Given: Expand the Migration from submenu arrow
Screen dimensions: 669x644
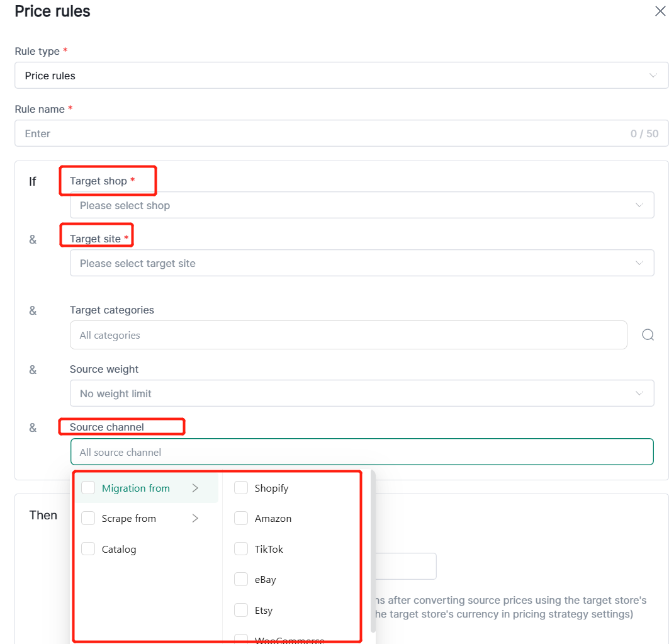Looking at the screenshot, I should click(x=195, y=488).
